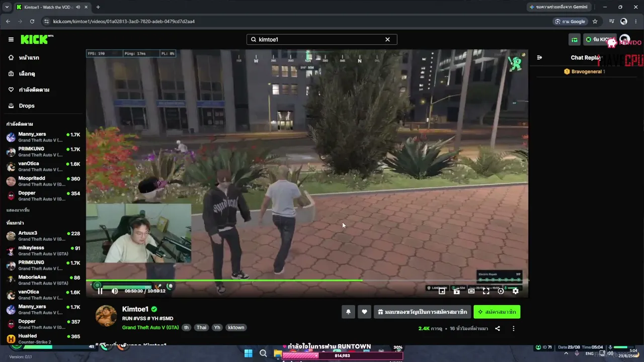
Task: Select the th language tag
Action: click(186, 327)
